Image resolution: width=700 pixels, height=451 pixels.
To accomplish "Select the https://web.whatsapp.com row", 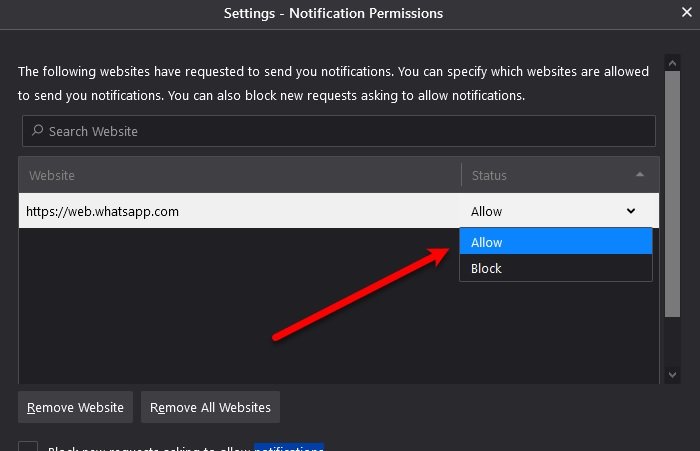I will [x=339, y=211].
